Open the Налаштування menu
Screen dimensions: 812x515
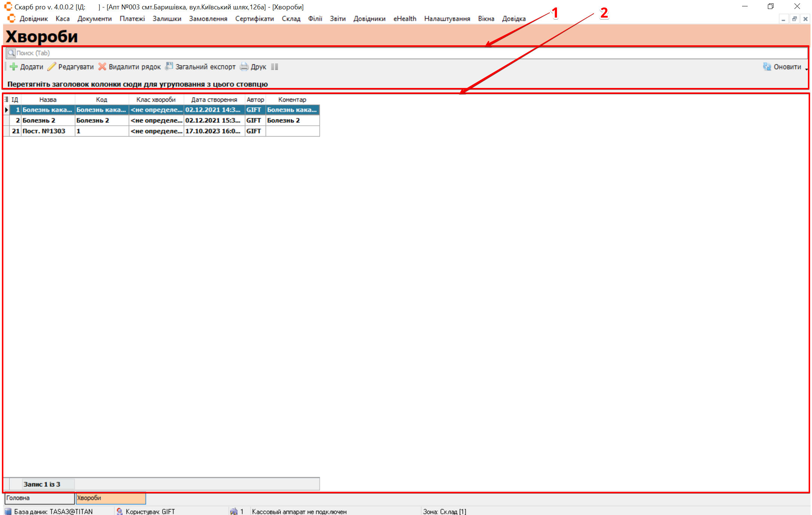pos(447,19)
